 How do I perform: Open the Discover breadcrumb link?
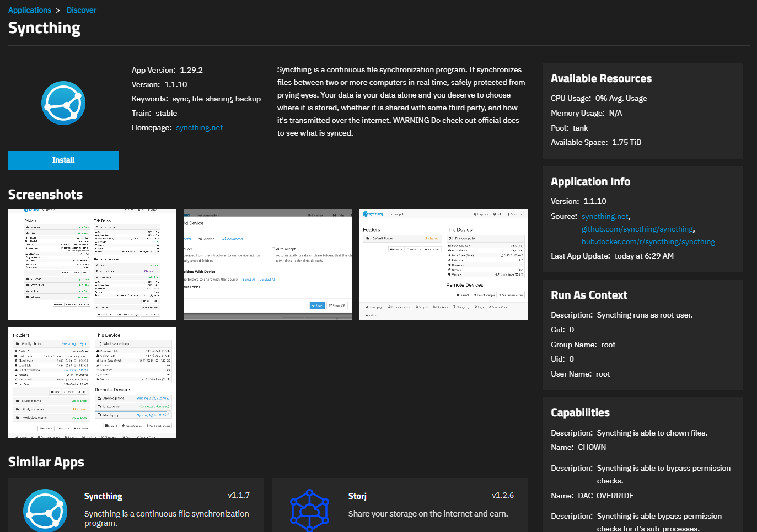coord(81,10)
